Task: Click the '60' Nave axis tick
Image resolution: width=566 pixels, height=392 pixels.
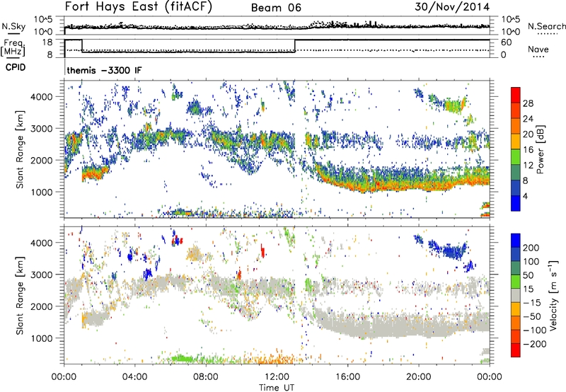Action: [x=506, y=42]
